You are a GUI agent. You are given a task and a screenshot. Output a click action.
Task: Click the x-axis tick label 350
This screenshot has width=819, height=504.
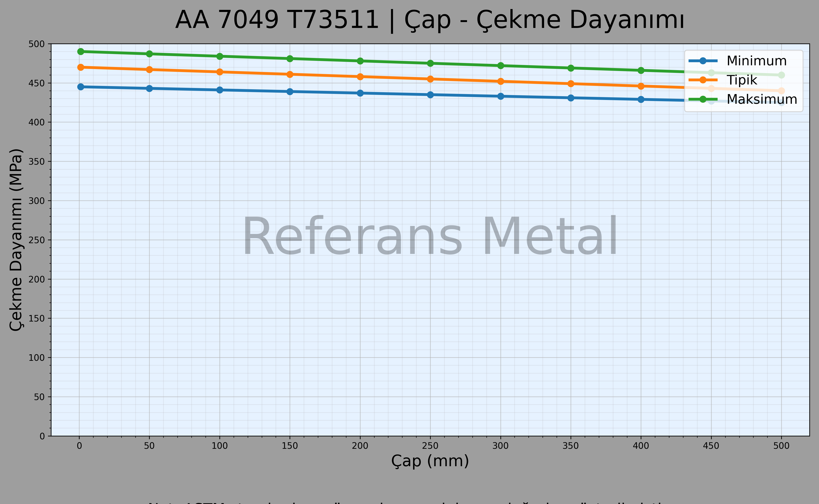(571, 446)
